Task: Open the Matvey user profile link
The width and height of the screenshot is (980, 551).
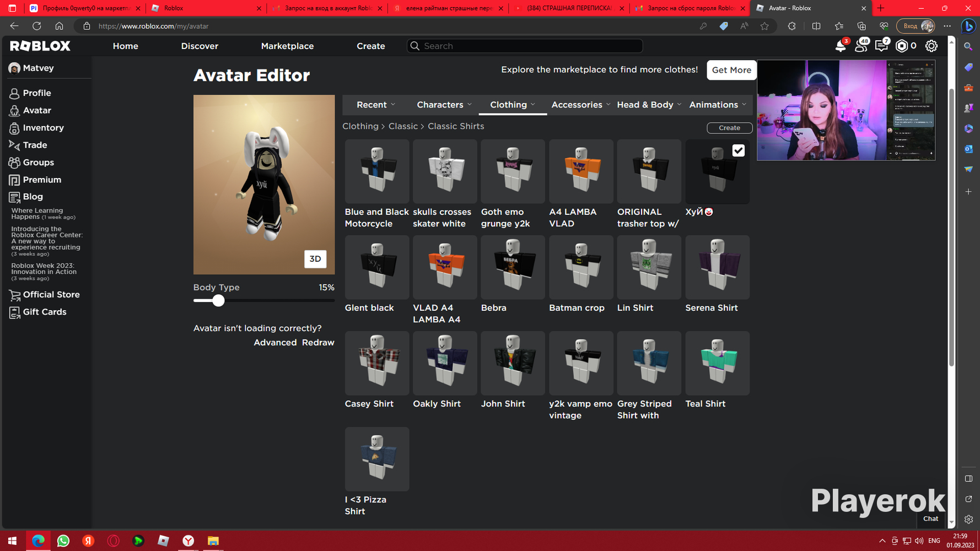Action: tap(31, 68)
